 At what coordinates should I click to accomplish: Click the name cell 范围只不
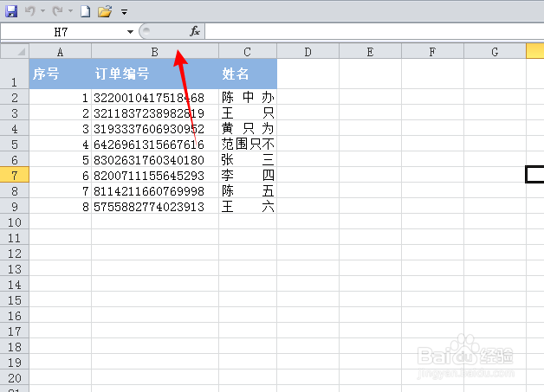tap(248, 145)
